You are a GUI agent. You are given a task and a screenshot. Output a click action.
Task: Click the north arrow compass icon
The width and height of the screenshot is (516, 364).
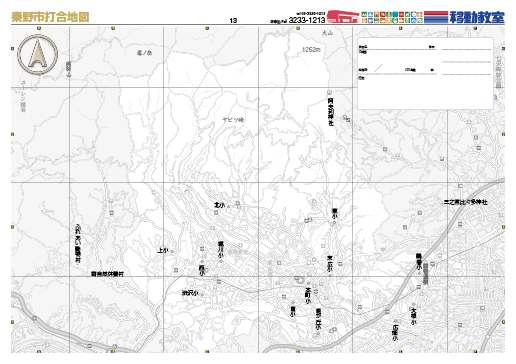pos(37,54)
